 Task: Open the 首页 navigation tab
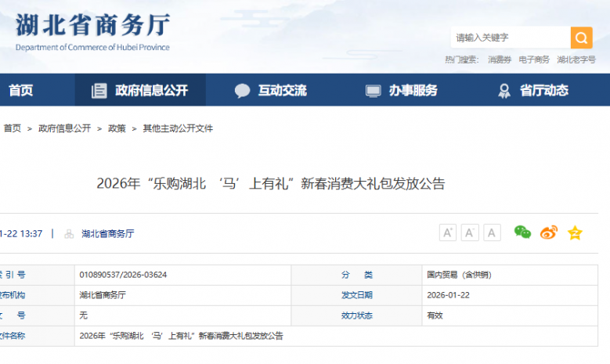tap(21, 91)
